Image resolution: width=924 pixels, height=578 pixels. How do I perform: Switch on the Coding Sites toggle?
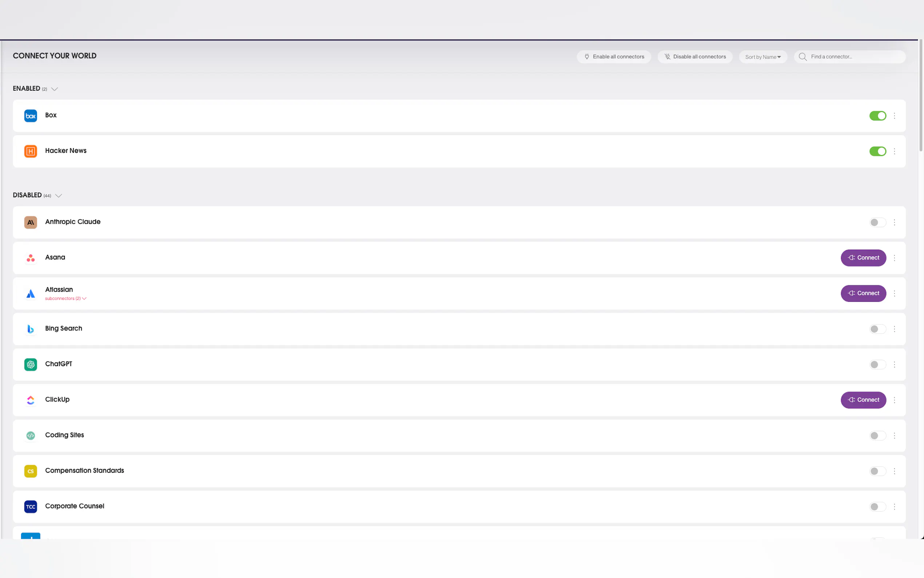(877, 436)
